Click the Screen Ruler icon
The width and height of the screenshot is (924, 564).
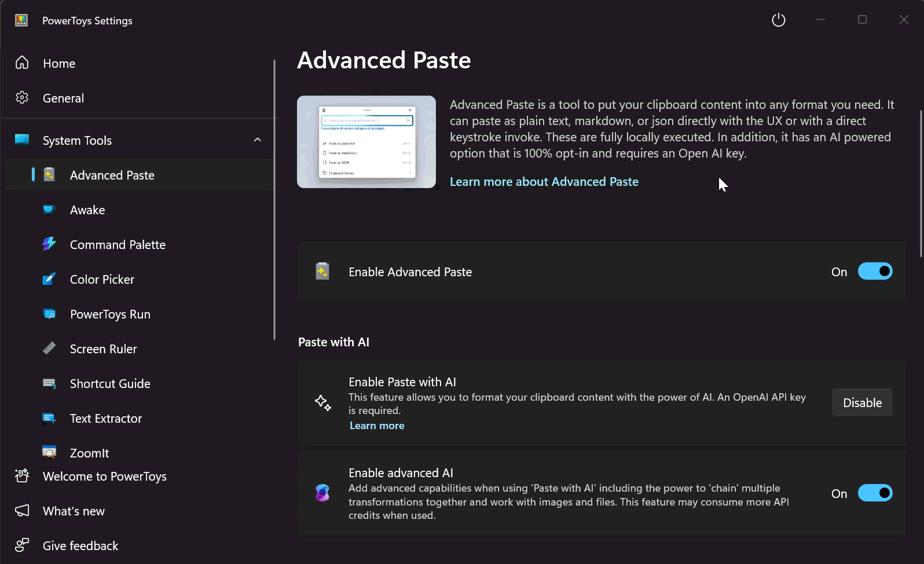(x=49, y=348)
